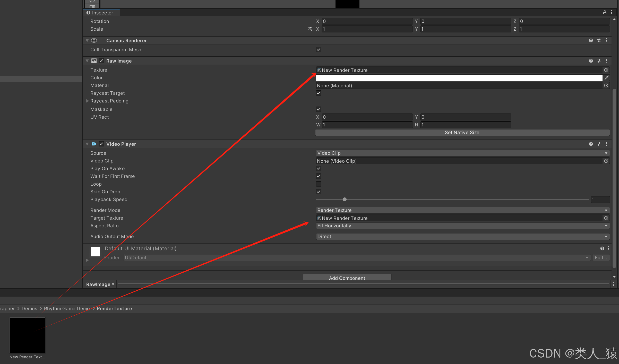Open the Aspect Ratio dropdown
This screenshot has height=364, width=619.
coord(462,226)
